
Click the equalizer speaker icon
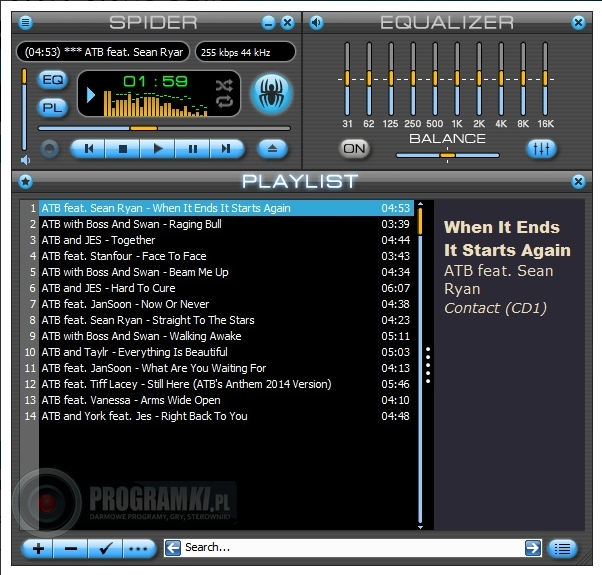pos(316,23)
